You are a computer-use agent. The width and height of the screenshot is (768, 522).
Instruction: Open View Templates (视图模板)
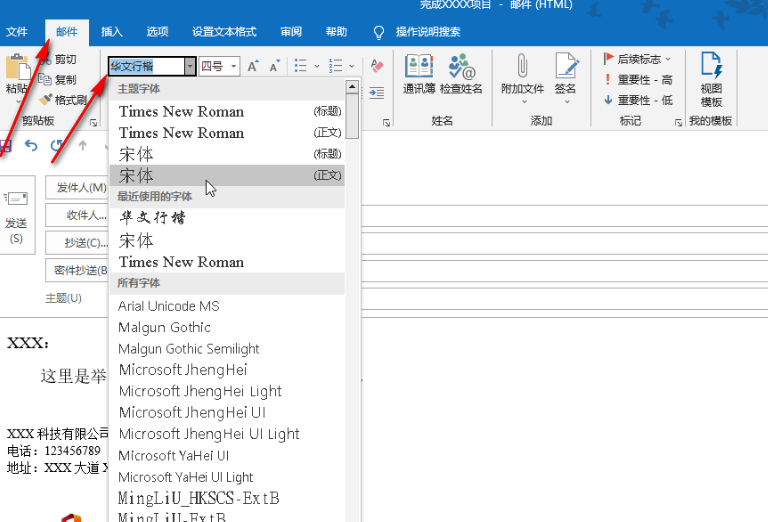pos(711,79)
